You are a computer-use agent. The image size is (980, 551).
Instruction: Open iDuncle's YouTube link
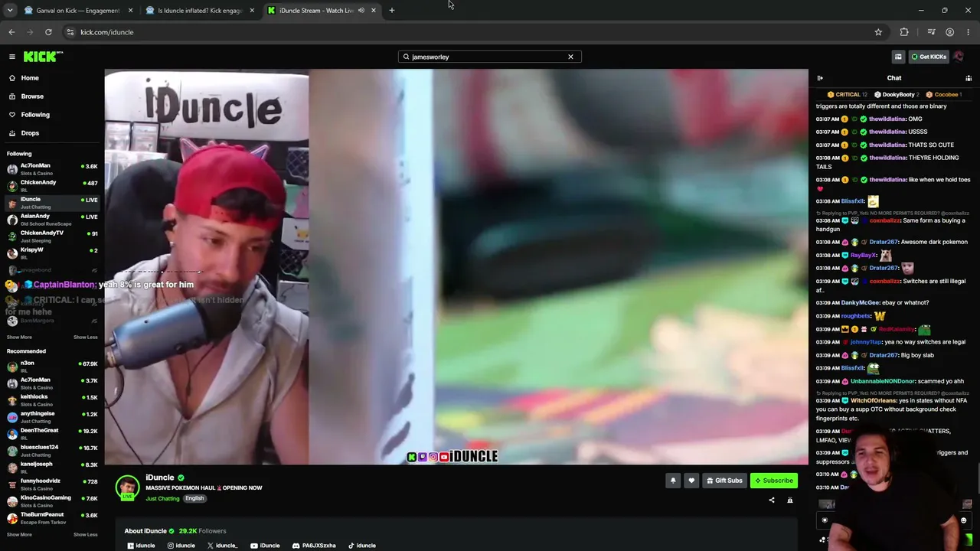coord(265,546)
